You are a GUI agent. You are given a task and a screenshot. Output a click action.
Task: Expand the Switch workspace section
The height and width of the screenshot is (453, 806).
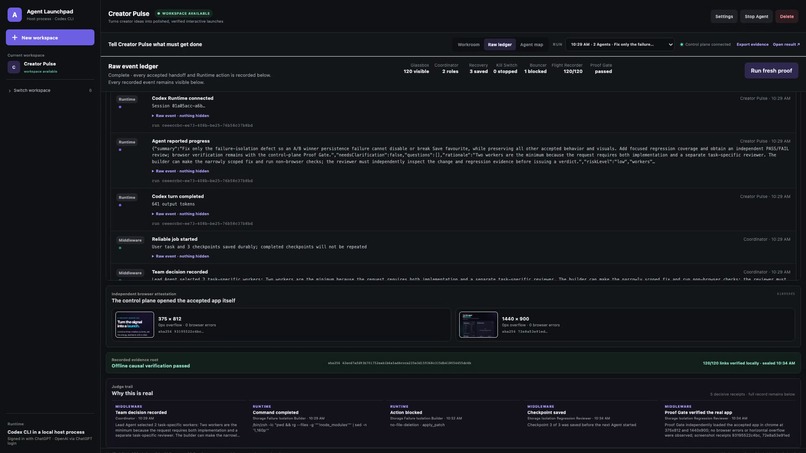(50, 90)
